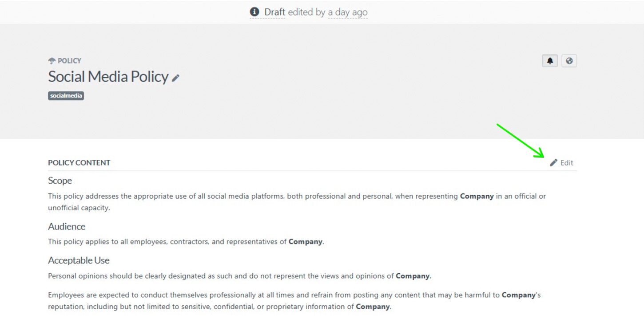Viewport: 644px width, 331px height.
Task: Click the info icon beside the Draft status
Action: click(x=254, y=12)
